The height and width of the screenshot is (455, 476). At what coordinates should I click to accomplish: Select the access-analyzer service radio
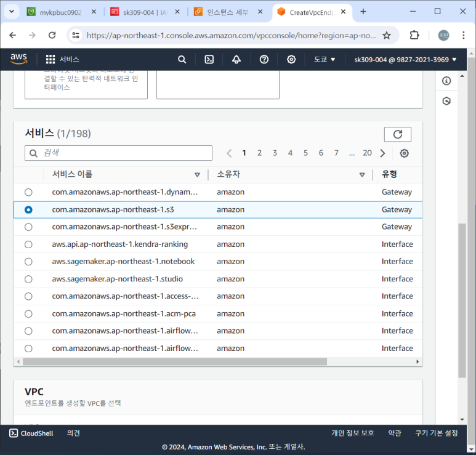pos(28,296)
